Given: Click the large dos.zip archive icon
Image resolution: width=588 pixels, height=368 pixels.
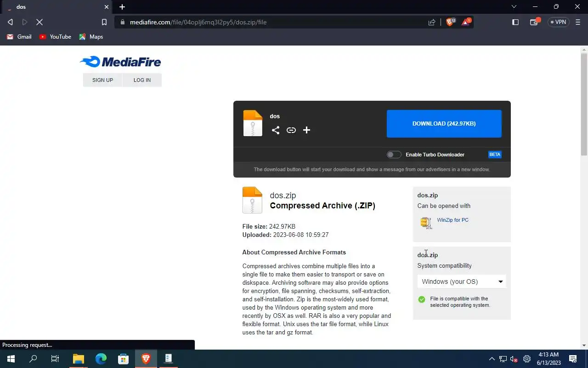Looking at the screenshot, I should click(252, 200).
